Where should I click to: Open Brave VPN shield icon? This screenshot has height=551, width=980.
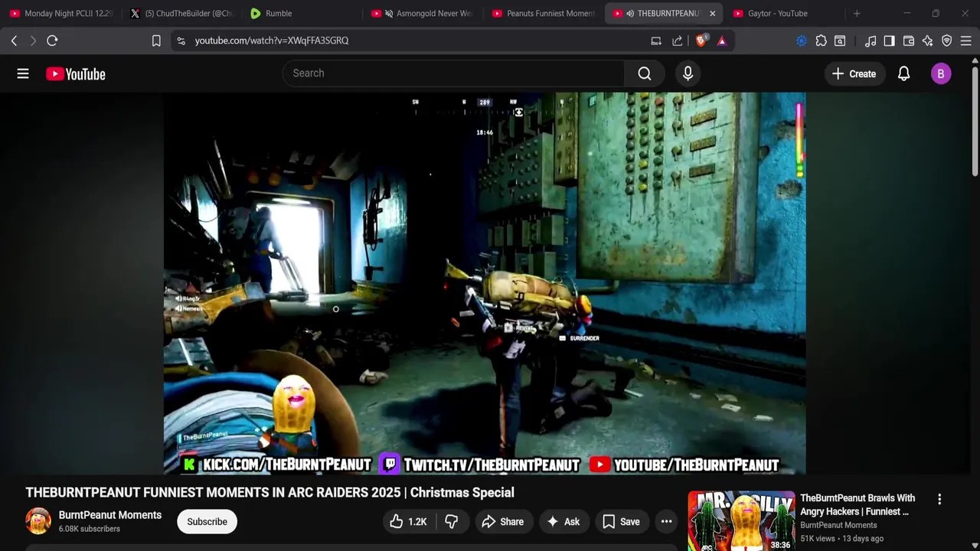coord(947,41)
